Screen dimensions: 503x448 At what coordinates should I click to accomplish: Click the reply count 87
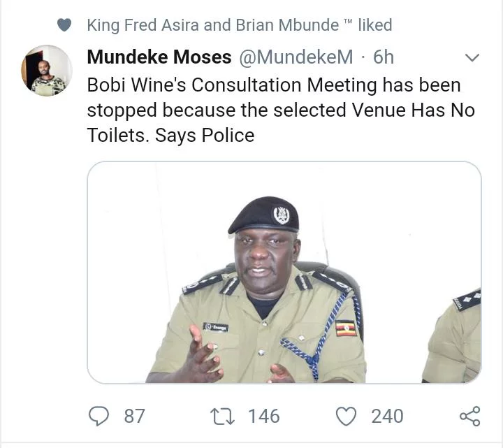[x=134, y=417]
